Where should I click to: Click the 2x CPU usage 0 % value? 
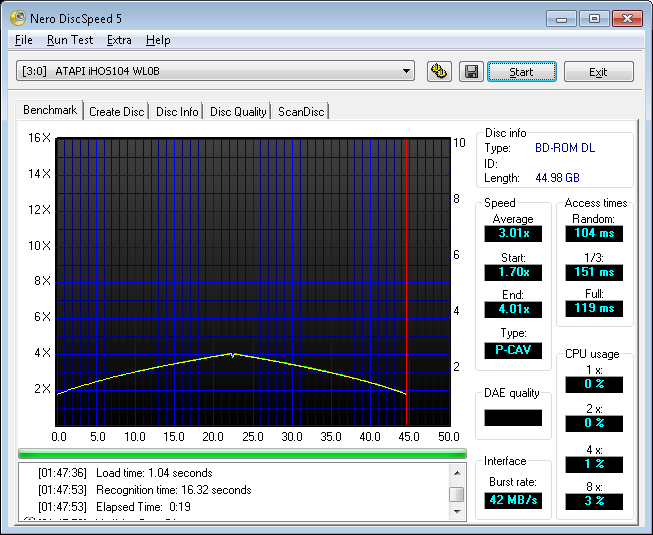point(594,423)
